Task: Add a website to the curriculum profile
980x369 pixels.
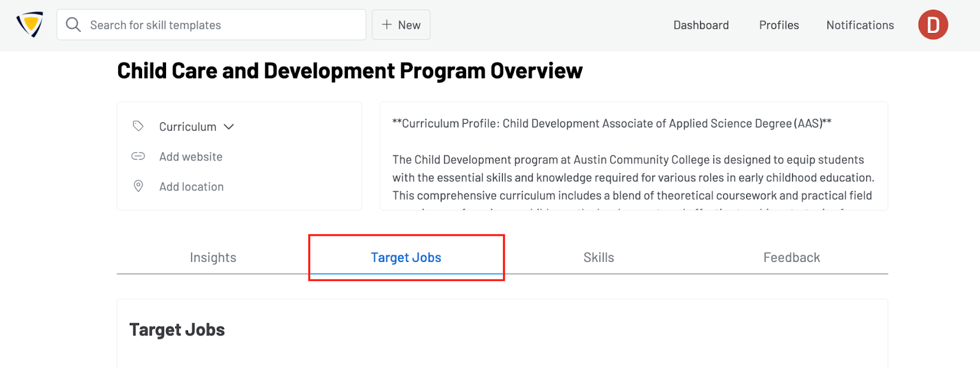Action: pos(190,157)
